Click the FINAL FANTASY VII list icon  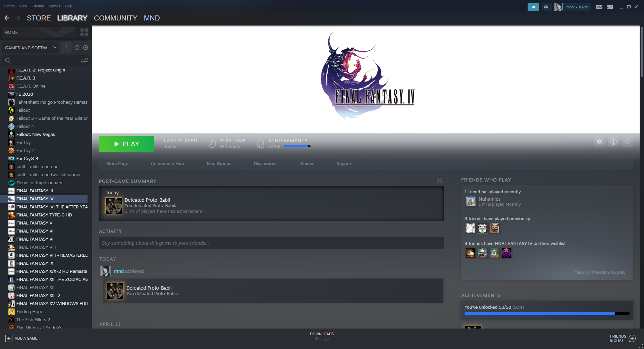click(11, 239)
